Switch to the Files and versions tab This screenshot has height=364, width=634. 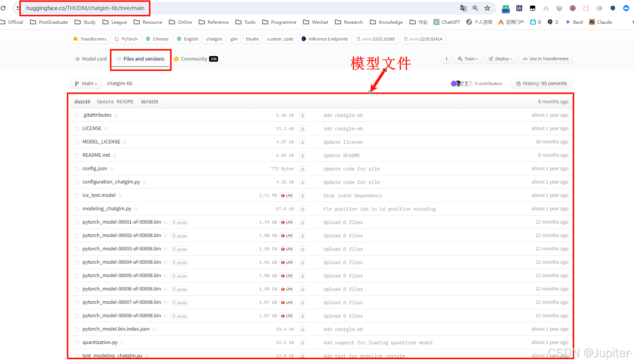(140, 59)
